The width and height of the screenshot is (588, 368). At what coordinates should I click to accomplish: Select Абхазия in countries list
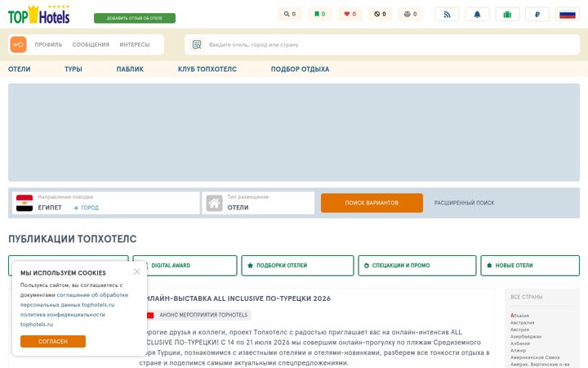(519, 316)
